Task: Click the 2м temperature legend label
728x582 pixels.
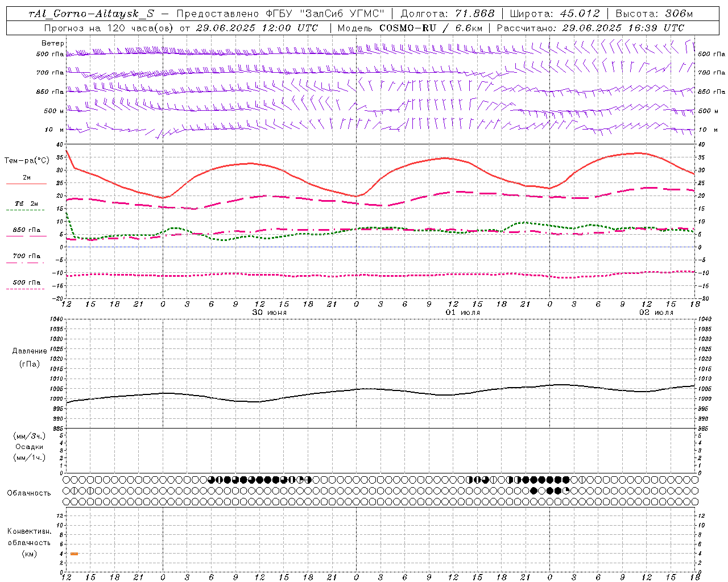Action: click(x=27, y=177)
